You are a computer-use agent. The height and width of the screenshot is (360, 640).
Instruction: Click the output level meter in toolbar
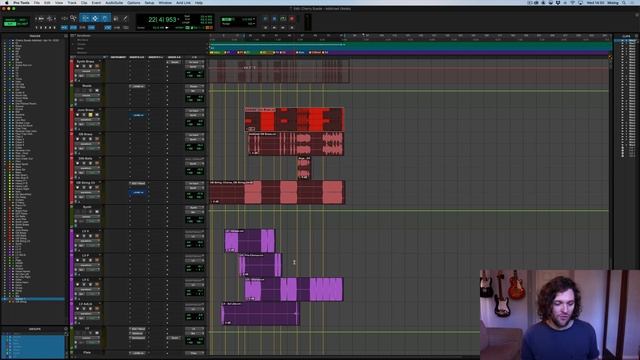308,22
